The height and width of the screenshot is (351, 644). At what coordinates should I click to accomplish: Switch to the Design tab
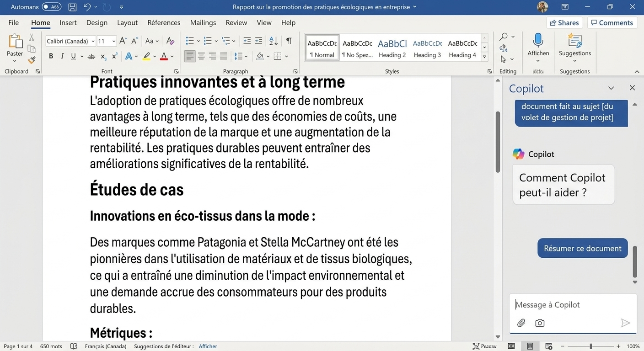point(97,22)
